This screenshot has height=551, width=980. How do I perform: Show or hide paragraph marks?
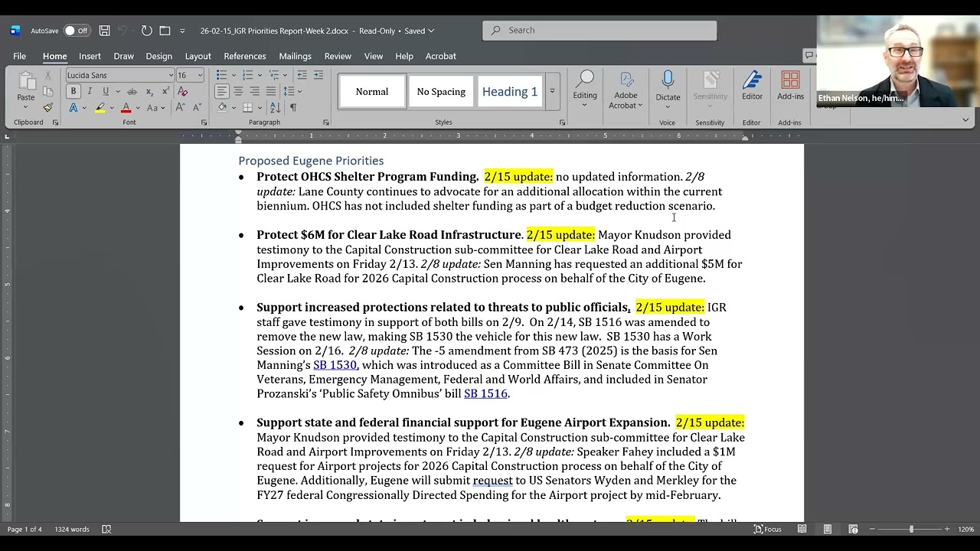click(292, 108)
